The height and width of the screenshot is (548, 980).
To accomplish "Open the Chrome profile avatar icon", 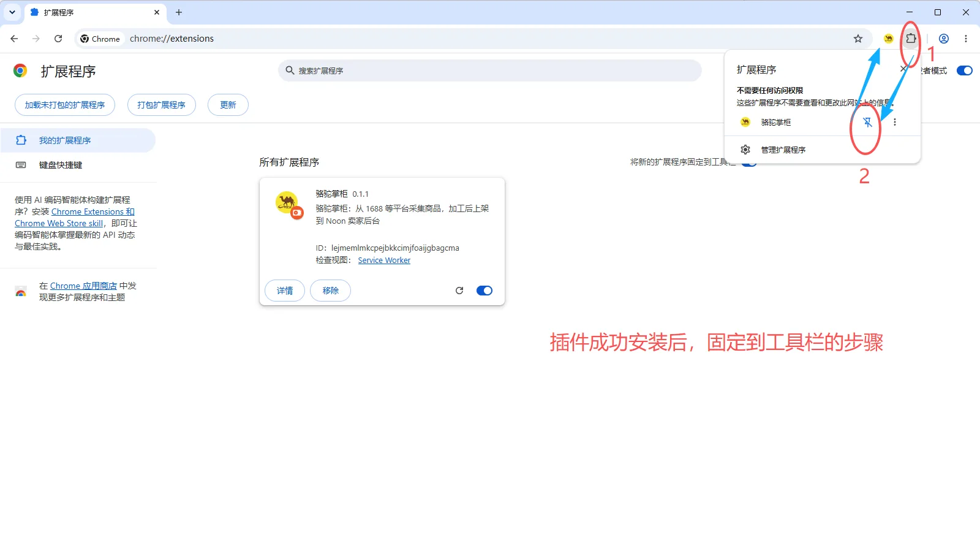I will click(x=944, y=39).
